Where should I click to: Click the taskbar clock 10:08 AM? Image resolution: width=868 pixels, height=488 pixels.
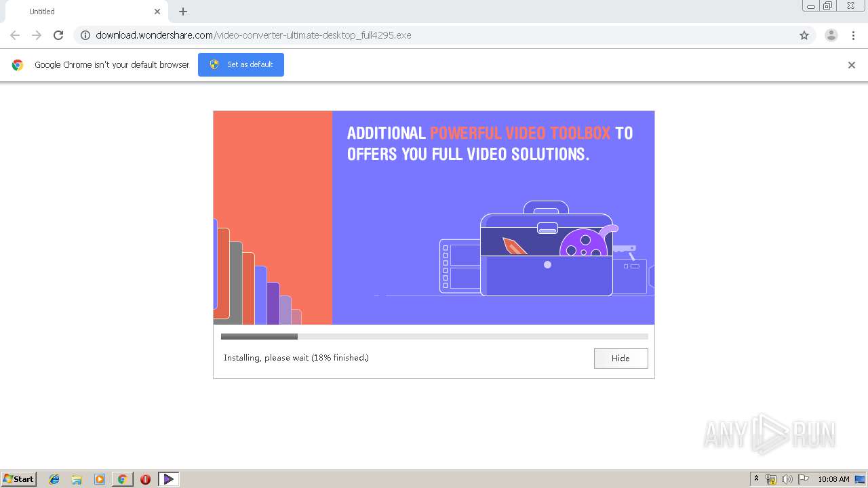pyautogui.click(x=833, y=479)
